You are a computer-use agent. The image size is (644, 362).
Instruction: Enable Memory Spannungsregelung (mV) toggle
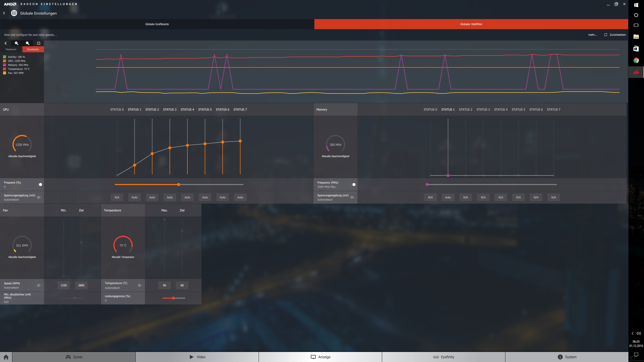click(x=353, y=197)
